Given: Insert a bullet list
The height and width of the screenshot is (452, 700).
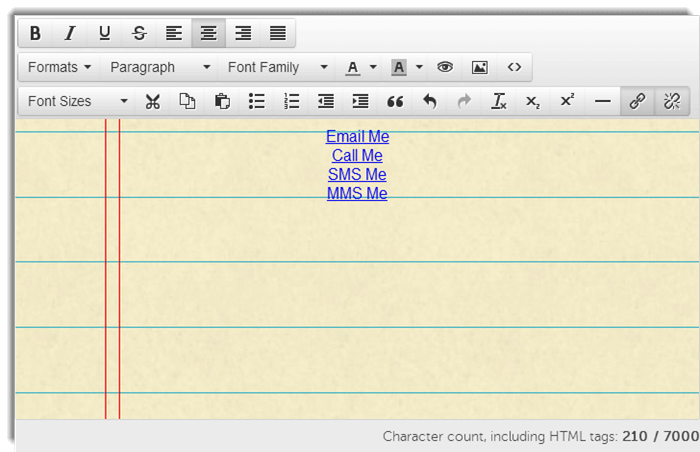Looking at the screenshot, I should click(x=257, y=101).
